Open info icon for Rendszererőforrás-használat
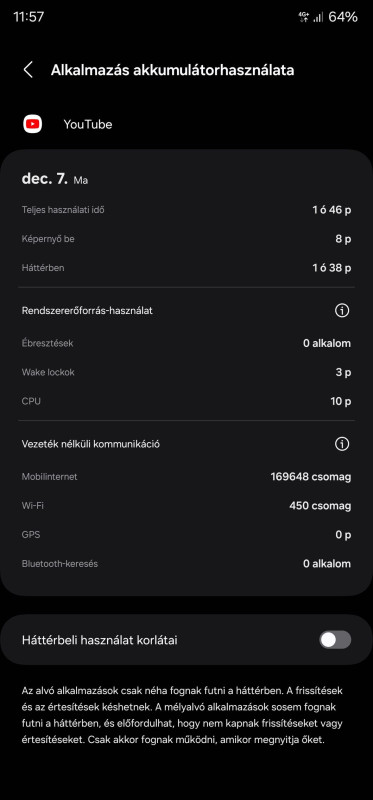The height and width of the screenshot is (800, 373). 342,310
